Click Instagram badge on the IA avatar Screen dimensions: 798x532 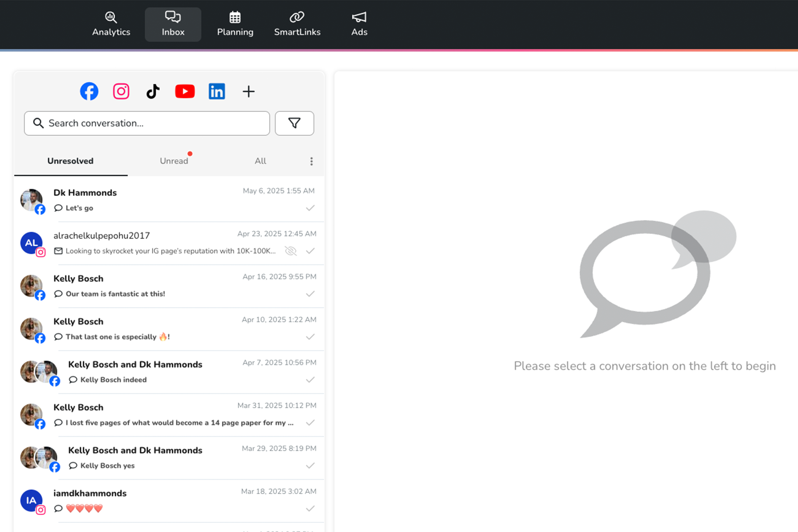[41, 510]
